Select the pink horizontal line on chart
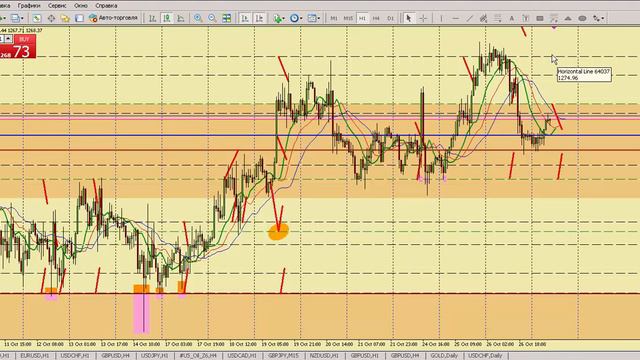The width and height of the screenshot is (640, 360). click(320, 118)
